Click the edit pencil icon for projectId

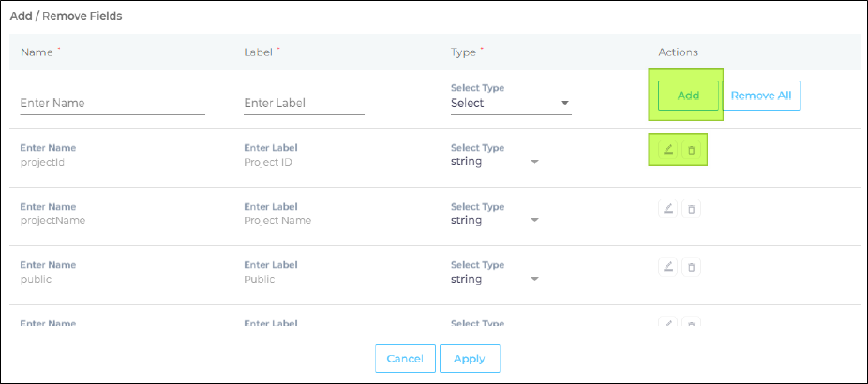(x=668, y=150)
